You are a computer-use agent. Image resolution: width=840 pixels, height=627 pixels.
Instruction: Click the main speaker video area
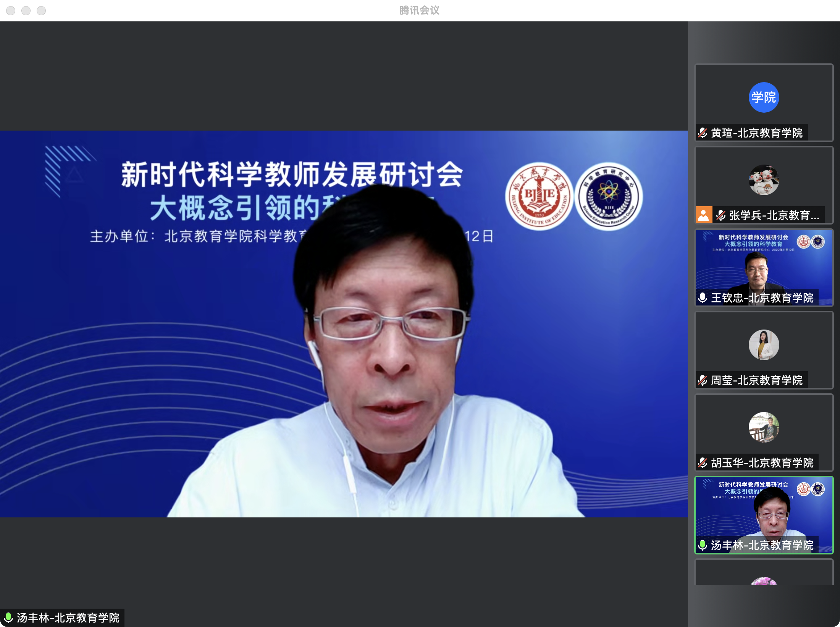[x=344, y=325]
